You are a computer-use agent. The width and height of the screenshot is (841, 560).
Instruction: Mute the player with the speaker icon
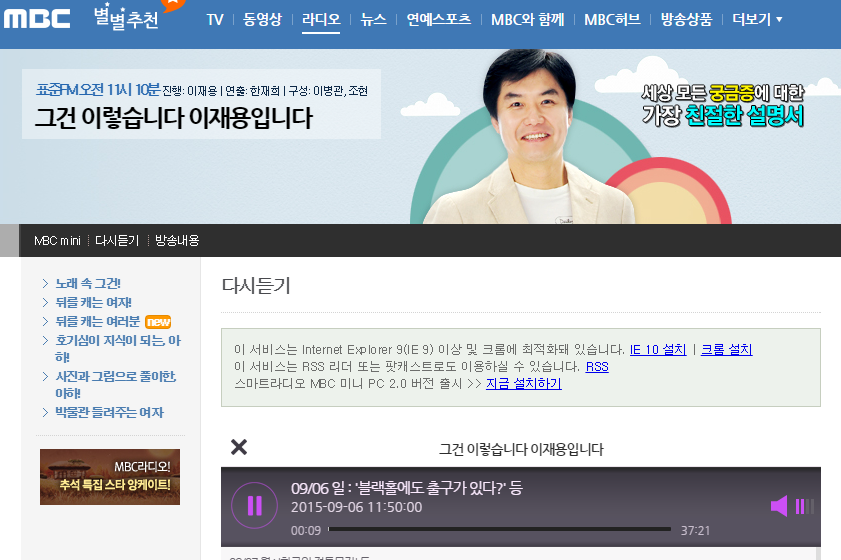pyautogui.click(x=779, y=506)
